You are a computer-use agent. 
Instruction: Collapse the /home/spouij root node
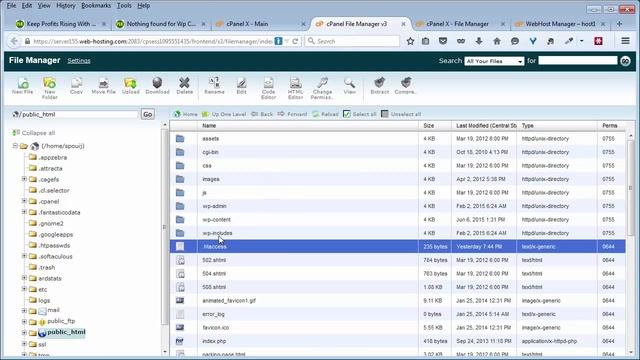15,146
